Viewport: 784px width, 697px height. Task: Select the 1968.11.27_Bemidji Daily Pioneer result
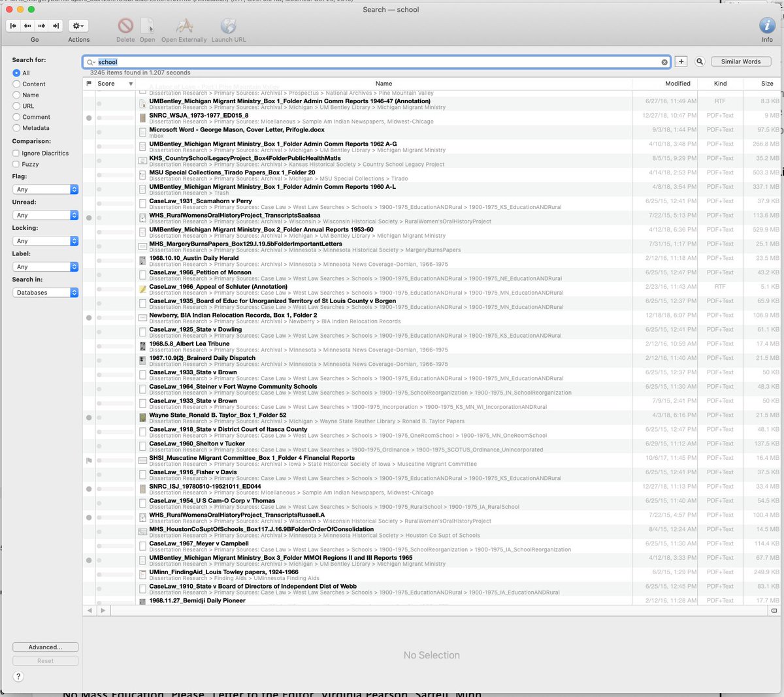click(x=431, y=600)
